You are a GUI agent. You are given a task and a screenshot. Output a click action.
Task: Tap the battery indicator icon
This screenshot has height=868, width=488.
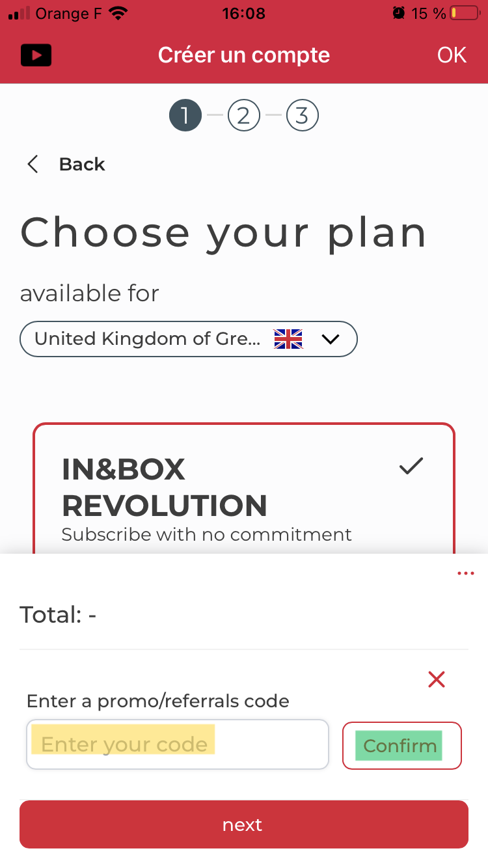point(464,13)
